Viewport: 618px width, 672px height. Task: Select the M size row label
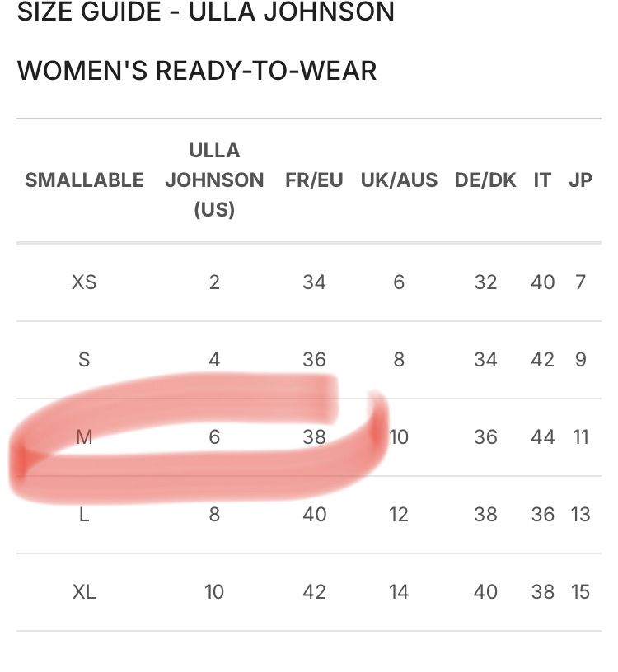[x=84, y=437]
